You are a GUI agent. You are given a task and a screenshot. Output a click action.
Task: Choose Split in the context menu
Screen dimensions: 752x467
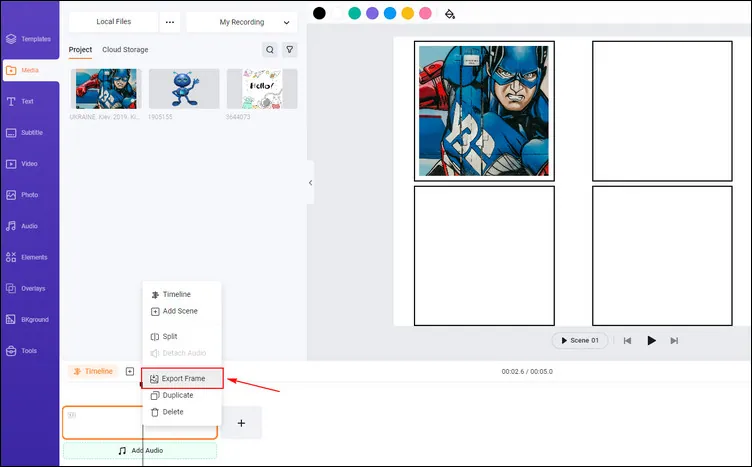pos(182,337)
